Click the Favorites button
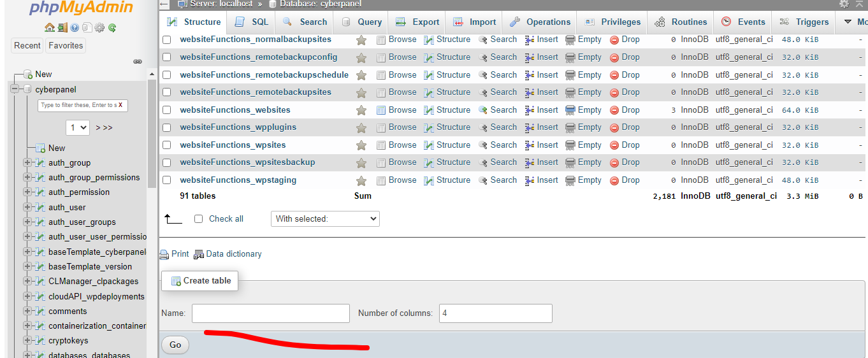Screen dimensions: 868x358 point(66,46)
